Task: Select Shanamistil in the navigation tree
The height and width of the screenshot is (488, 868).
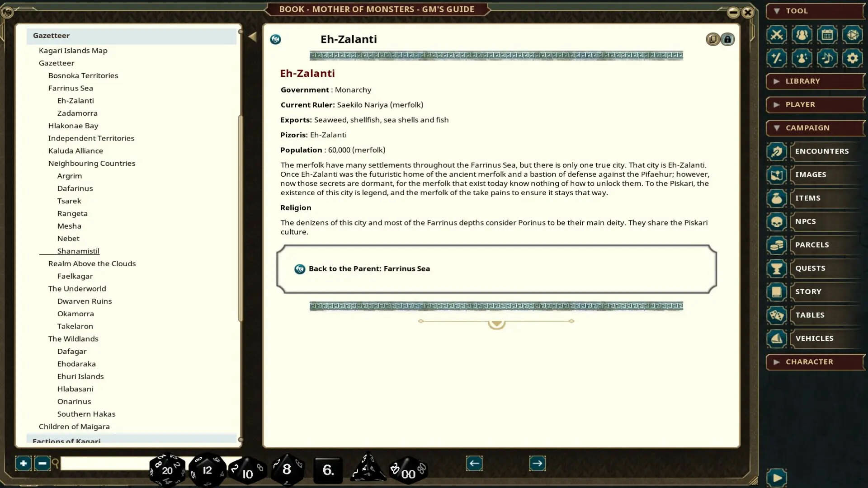Action: pyautogui.click(x=78, y=251)
